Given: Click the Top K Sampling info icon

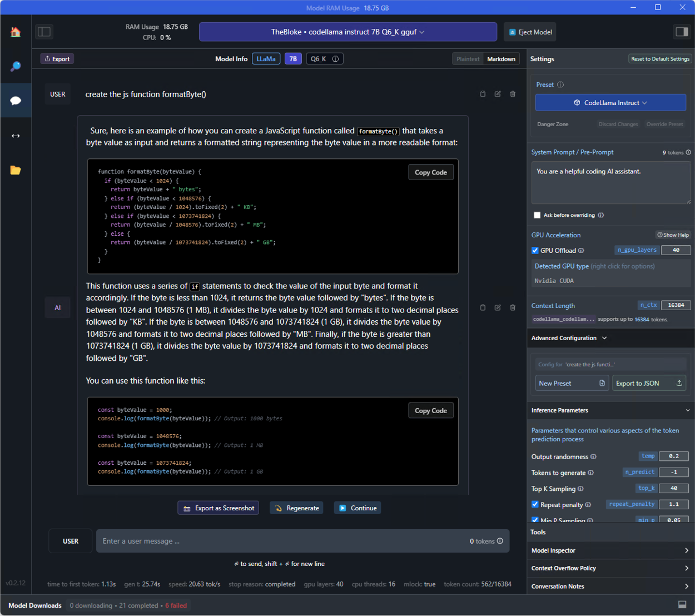Looking at the screenshot, I should tap(580, 489).
